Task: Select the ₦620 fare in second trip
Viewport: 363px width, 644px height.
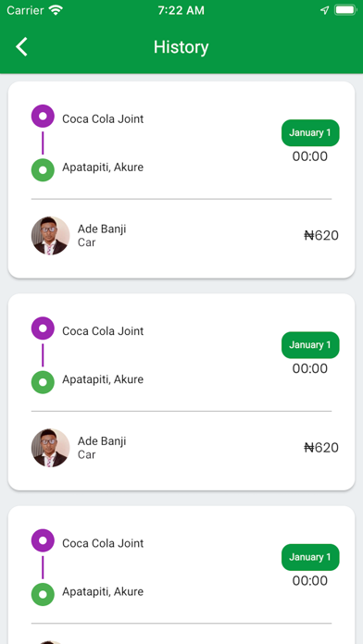Action: [321, 448]
